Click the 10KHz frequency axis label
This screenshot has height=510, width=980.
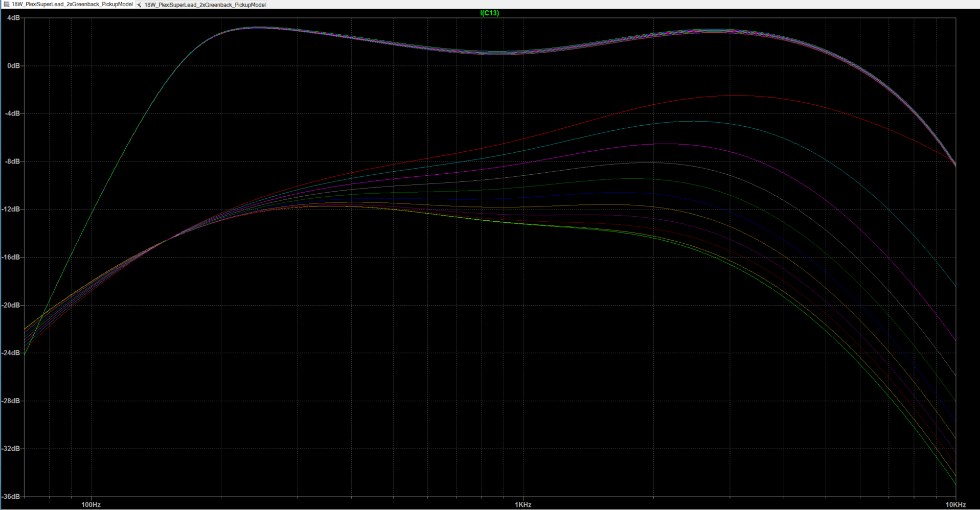pyautogui.click(x=955, y=505)
